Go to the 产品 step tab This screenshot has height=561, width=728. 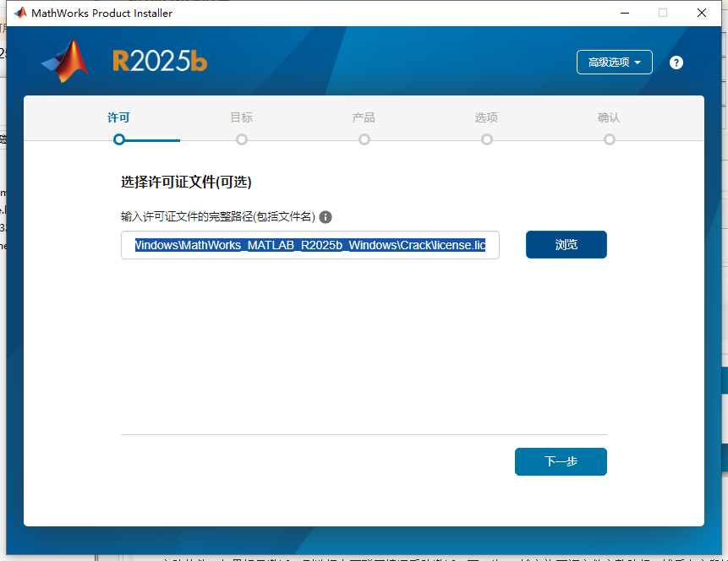[364, 118]
